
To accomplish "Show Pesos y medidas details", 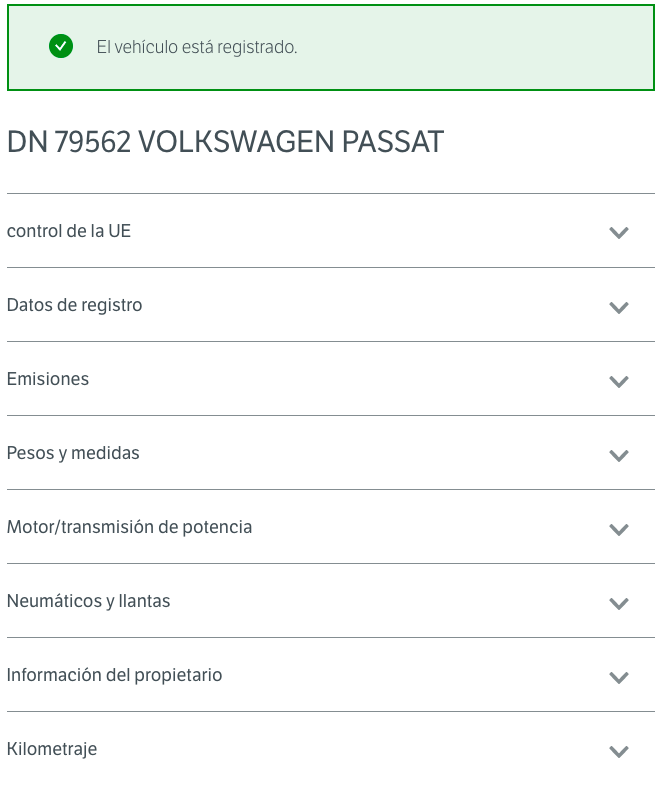I will (330, 453).
